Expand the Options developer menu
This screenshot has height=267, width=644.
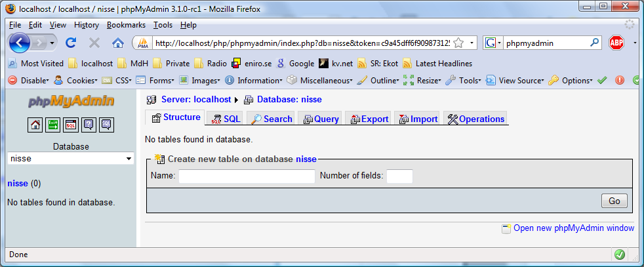tap(571, 81)
